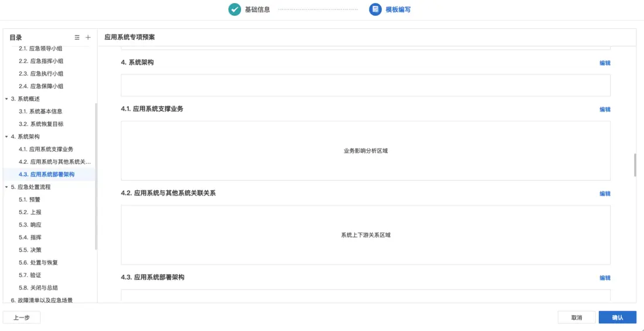Jump to 5.1. 预警 in the outline

coord(29,200)
